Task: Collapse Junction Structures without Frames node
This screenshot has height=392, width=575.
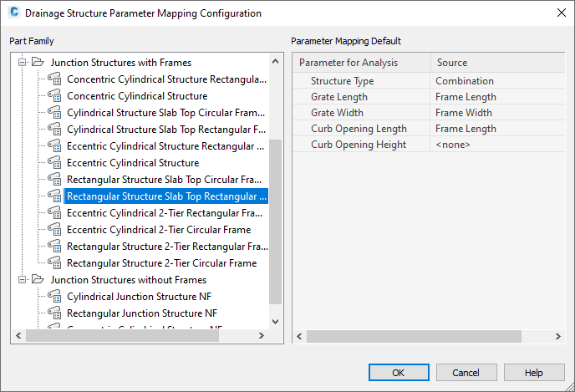Action: [23, 280]
